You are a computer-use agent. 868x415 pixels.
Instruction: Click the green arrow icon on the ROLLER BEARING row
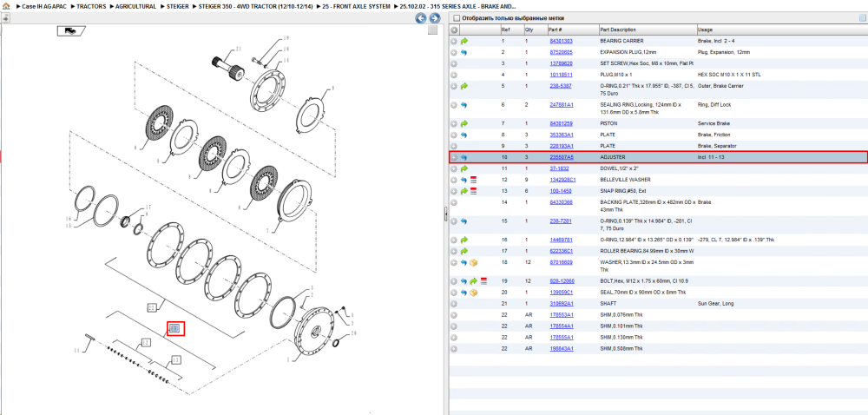464,251
